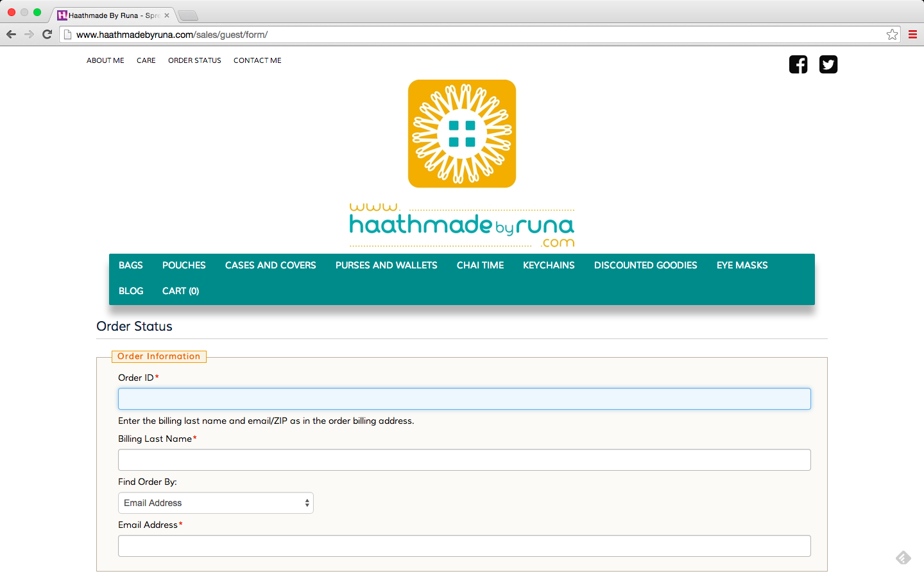Image resolution: width=924 pixels, height=578 pixels.
Task: Click the Billing Last Name field
Action: point(465,460)
